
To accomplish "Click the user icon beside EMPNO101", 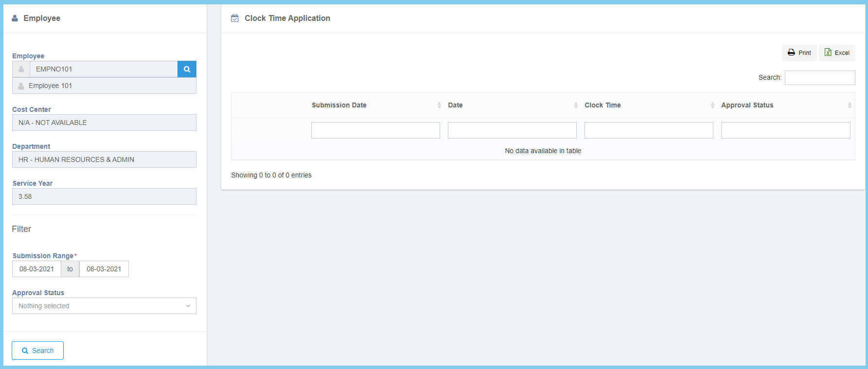I will click(x=21, y=69).
